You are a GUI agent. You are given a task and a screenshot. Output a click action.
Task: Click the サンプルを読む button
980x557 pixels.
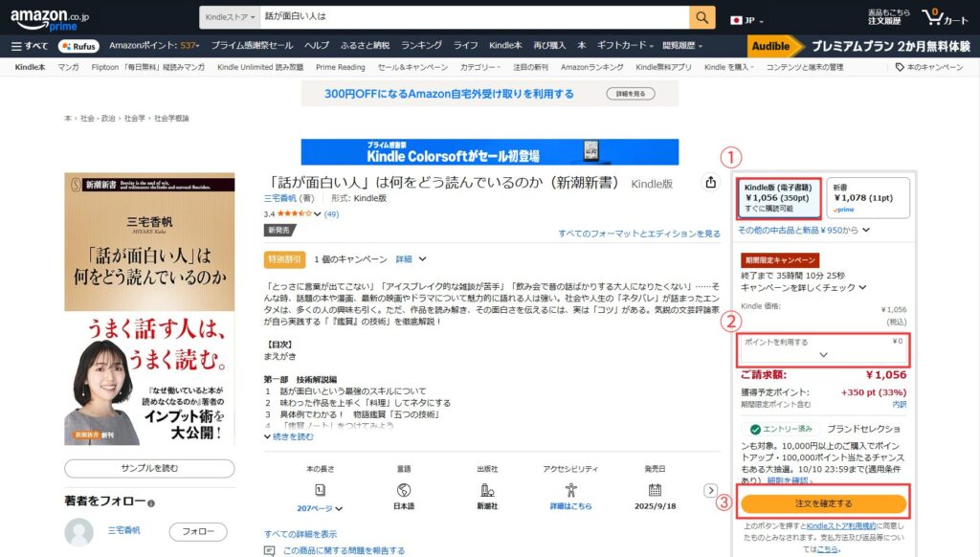click(x=149, y=468)
